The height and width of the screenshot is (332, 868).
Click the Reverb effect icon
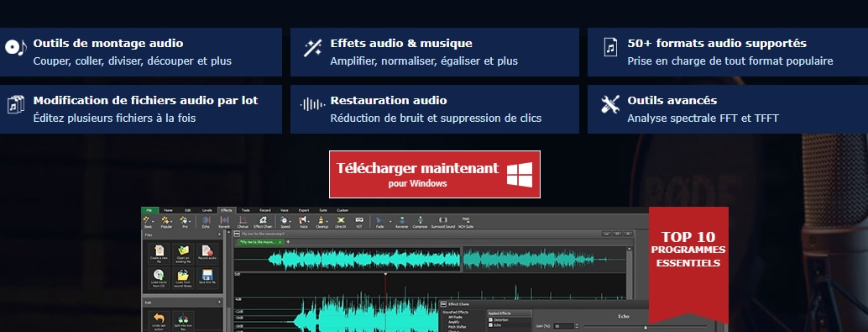(224, 220)
